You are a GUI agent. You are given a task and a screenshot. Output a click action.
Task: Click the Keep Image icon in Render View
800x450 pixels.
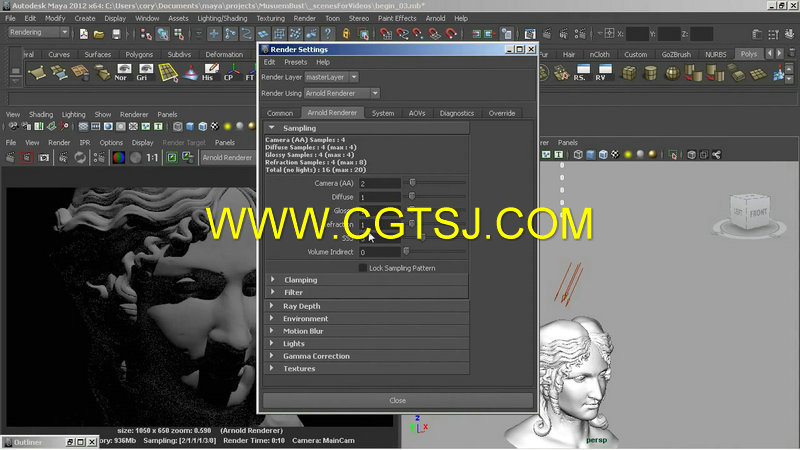pos(172,158)
